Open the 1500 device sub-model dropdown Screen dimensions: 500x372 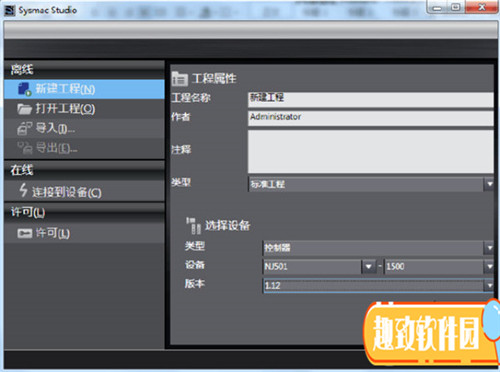pyautogui.click(x=489, y=266)
